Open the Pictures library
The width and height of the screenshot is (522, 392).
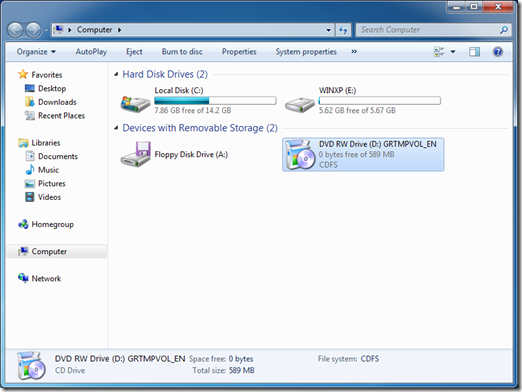[x=52, y=184]
